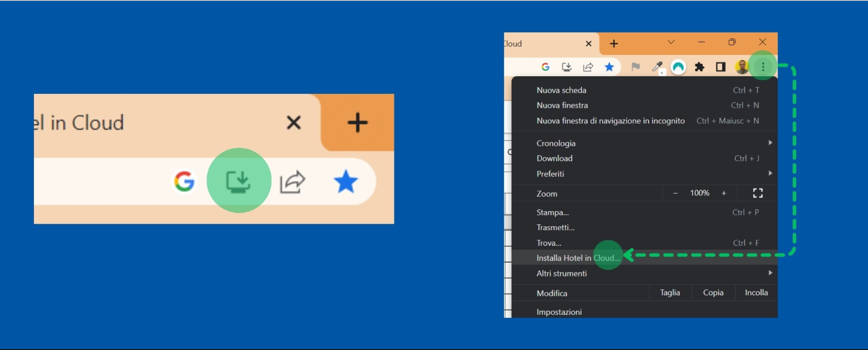Open the side panel icon
The width and height of the screenshot is (868, 350).
[x=720, y=67]
